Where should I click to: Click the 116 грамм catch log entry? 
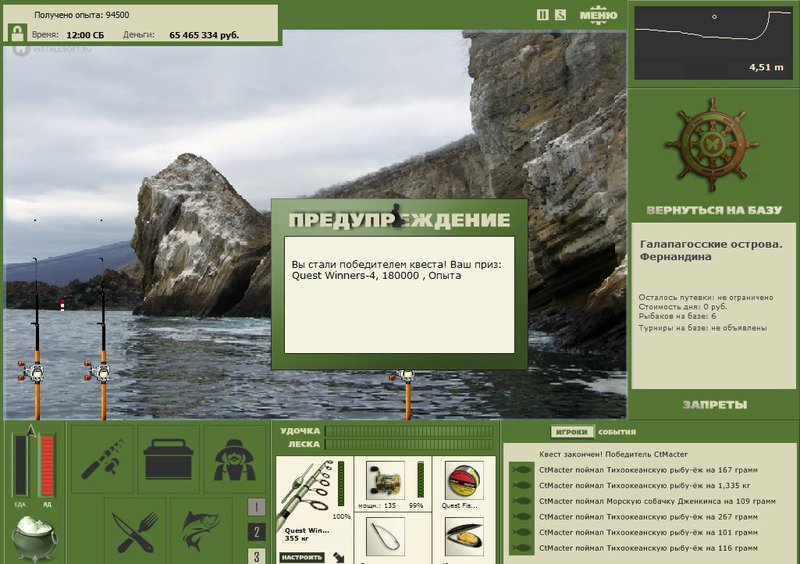coord(648,548)
